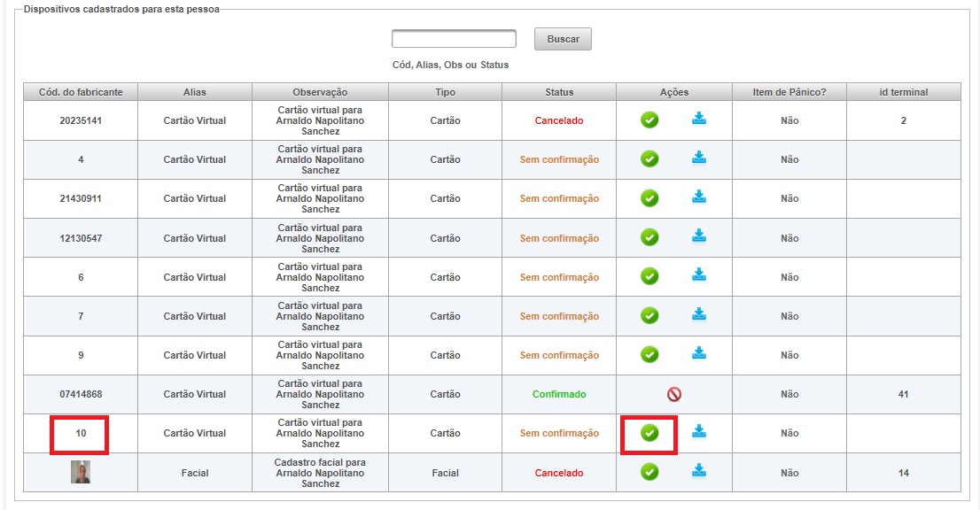Click download icon for device 12130547

coord(699,236)
